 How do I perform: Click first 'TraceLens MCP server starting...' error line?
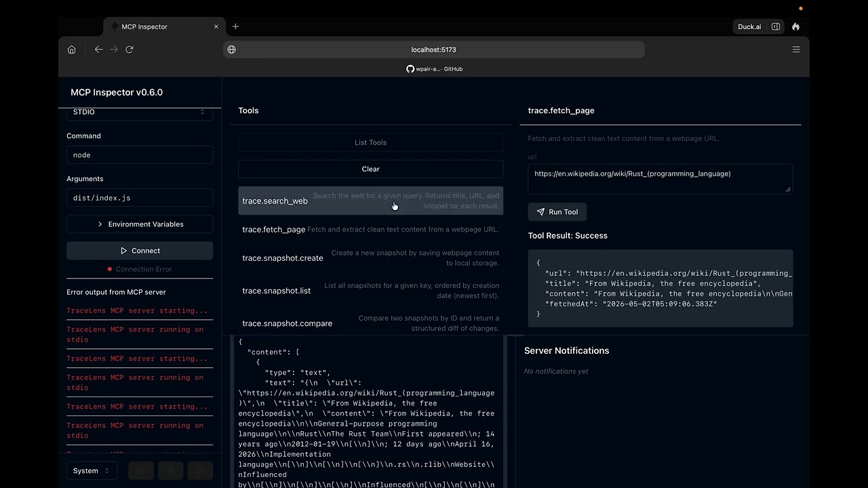137,310
